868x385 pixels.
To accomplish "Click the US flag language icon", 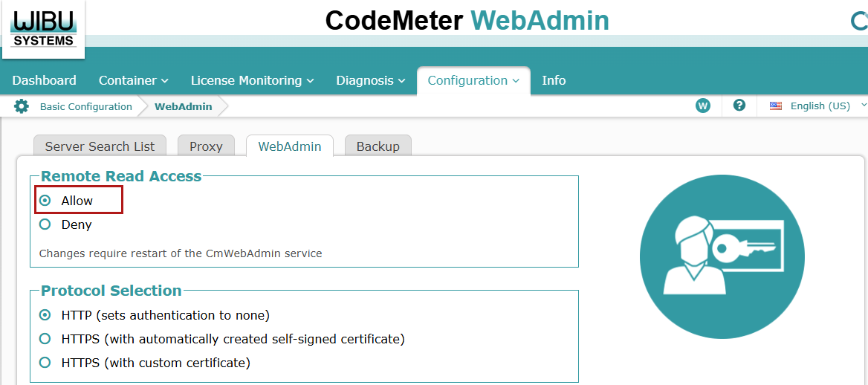I will coord(776,106).
